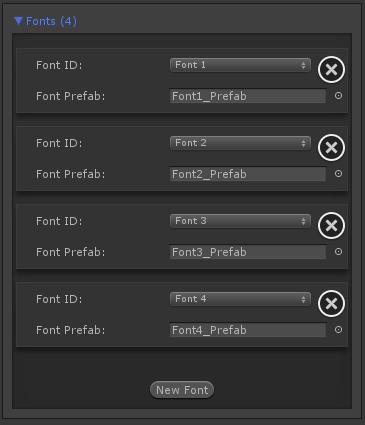Open object picker for Font3_Prefab
Screen dimensions: 365x425
(338, 252)
